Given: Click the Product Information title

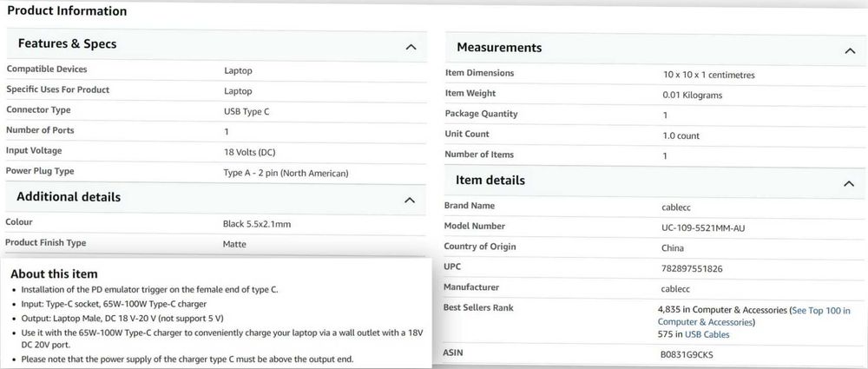Looking at the screenshot, I should click(x=67, y=10).
